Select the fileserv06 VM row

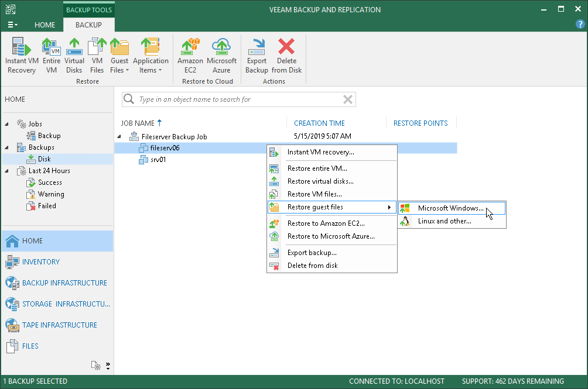tap(286, 148)
